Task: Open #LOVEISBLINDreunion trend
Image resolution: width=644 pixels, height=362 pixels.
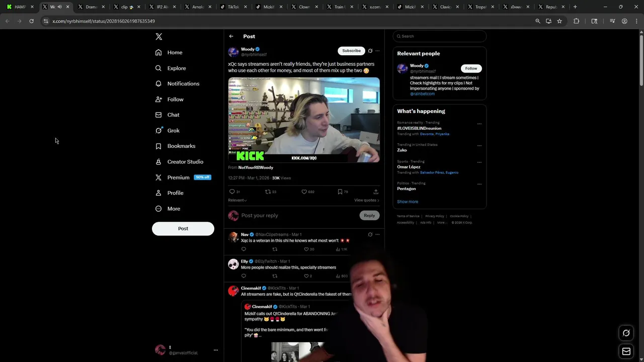Action: coord(419,128)
